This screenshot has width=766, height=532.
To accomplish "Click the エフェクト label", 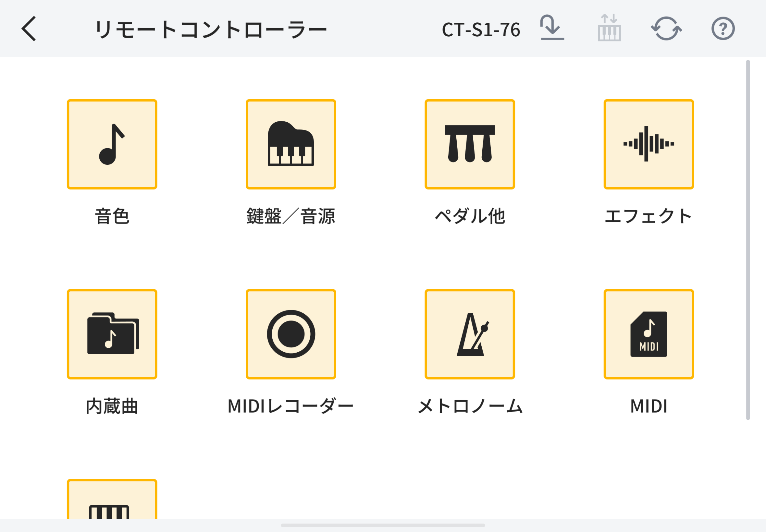I will [x=649, y=216].
